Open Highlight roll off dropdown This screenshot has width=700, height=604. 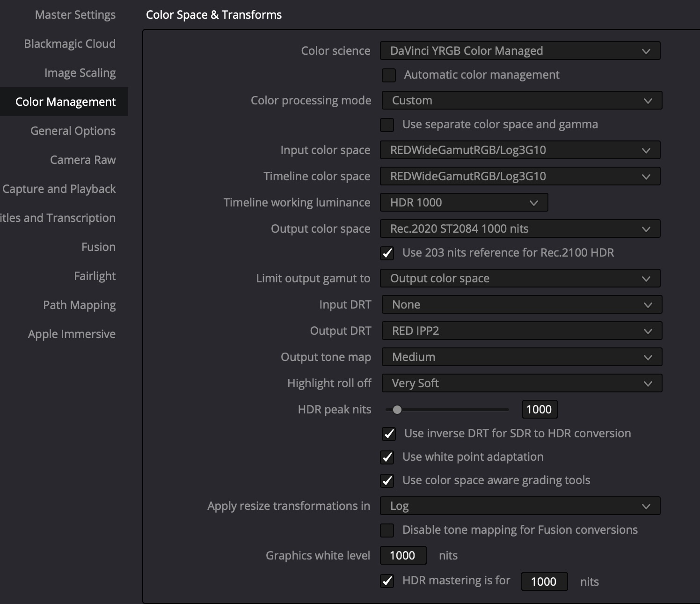[x=522, y=383]
